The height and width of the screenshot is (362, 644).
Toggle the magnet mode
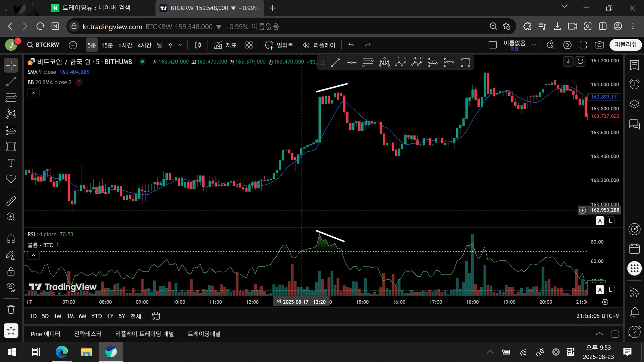11,239
